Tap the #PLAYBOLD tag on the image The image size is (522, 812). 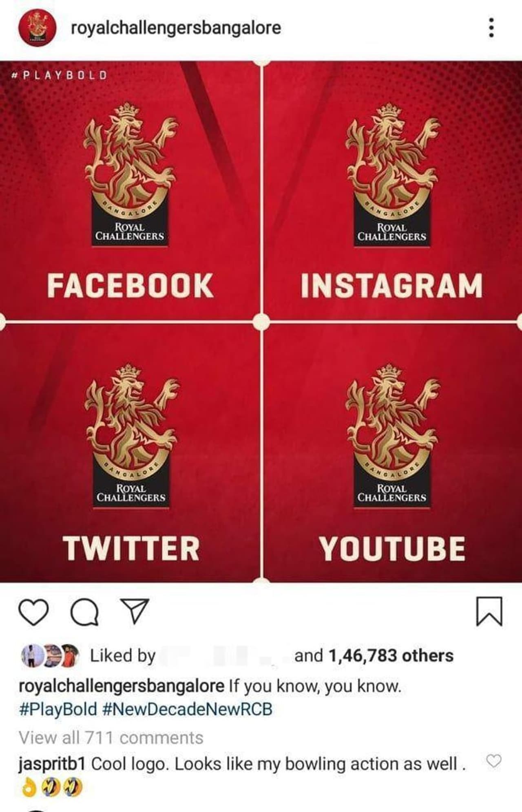(60, 75)
